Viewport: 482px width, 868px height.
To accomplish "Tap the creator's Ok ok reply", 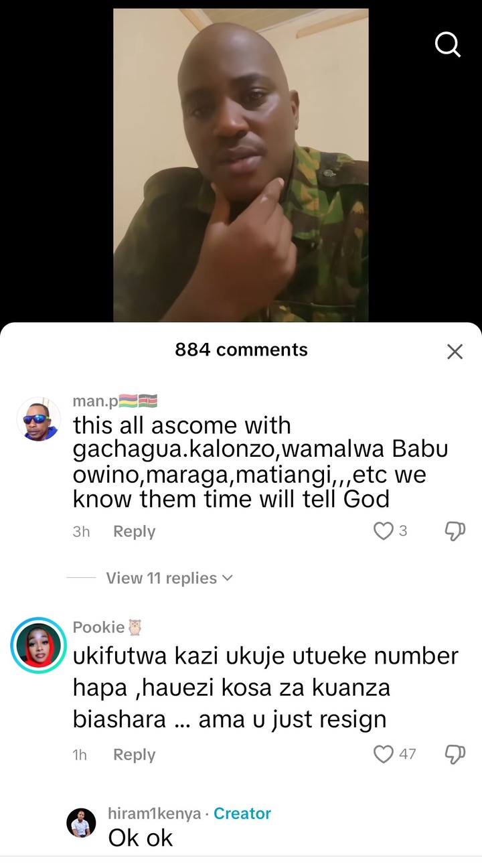I will point(141,838).
